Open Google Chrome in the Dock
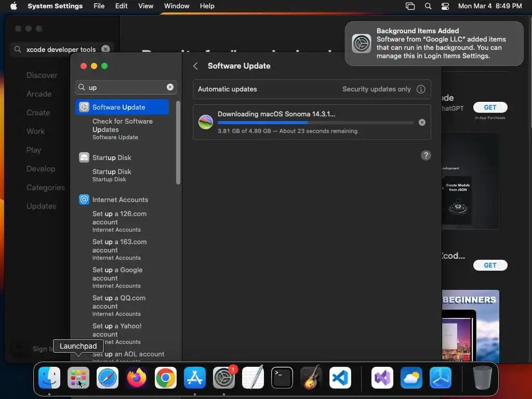The image size is (532, 399). pos(166,378)
